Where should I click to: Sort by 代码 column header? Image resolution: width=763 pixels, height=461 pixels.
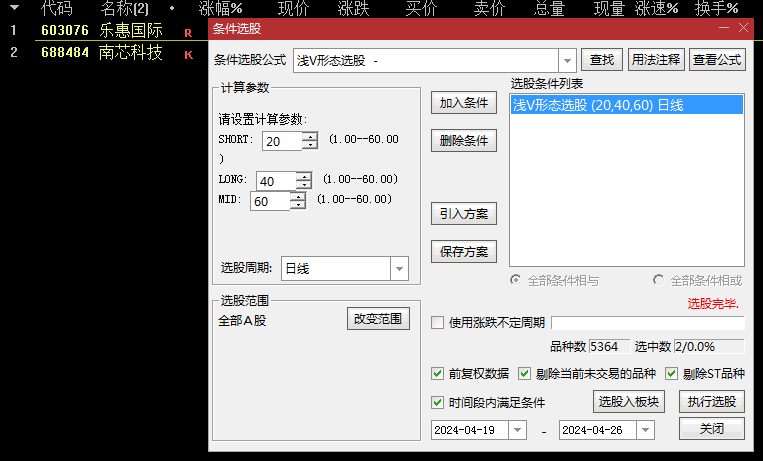tap(57, 8)
